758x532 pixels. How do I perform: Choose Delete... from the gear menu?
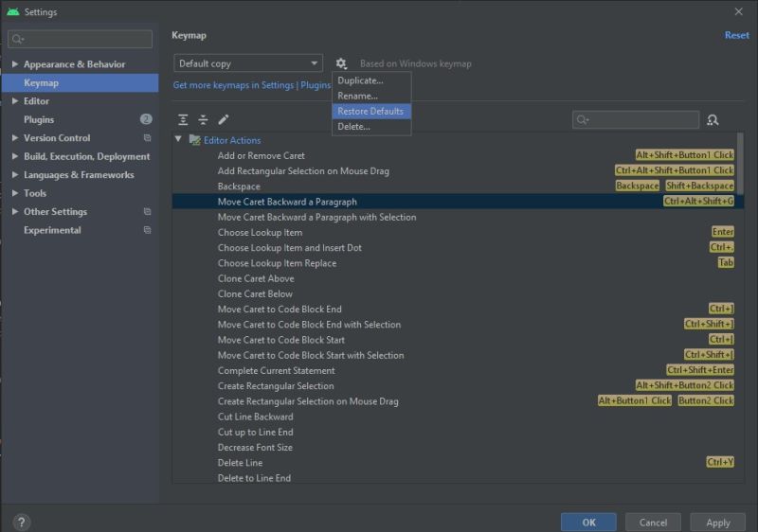click(371, 127)
